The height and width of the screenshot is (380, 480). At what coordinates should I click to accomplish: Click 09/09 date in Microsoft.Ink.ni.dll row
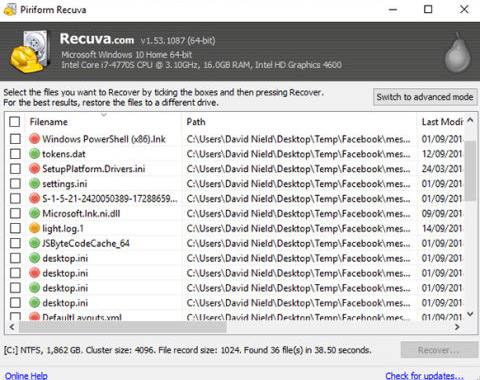coord(442,213)
